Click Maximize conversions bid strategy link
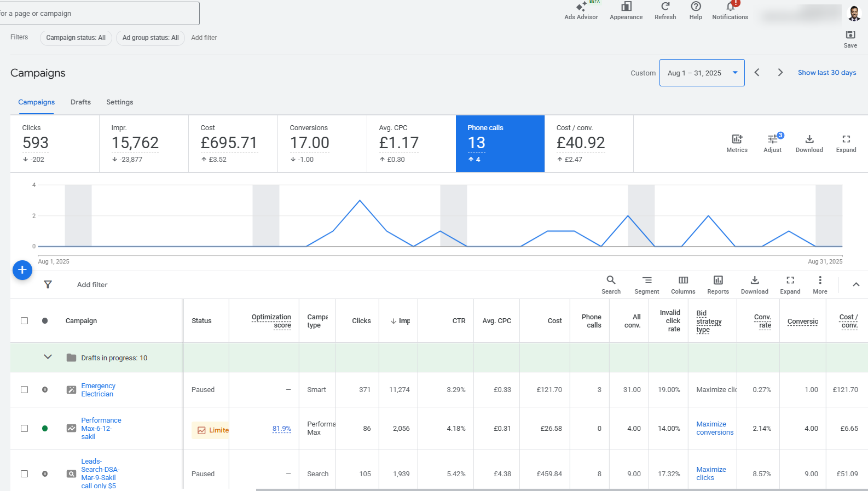Screen dimensions: 868x491 (x=715, y=428)
